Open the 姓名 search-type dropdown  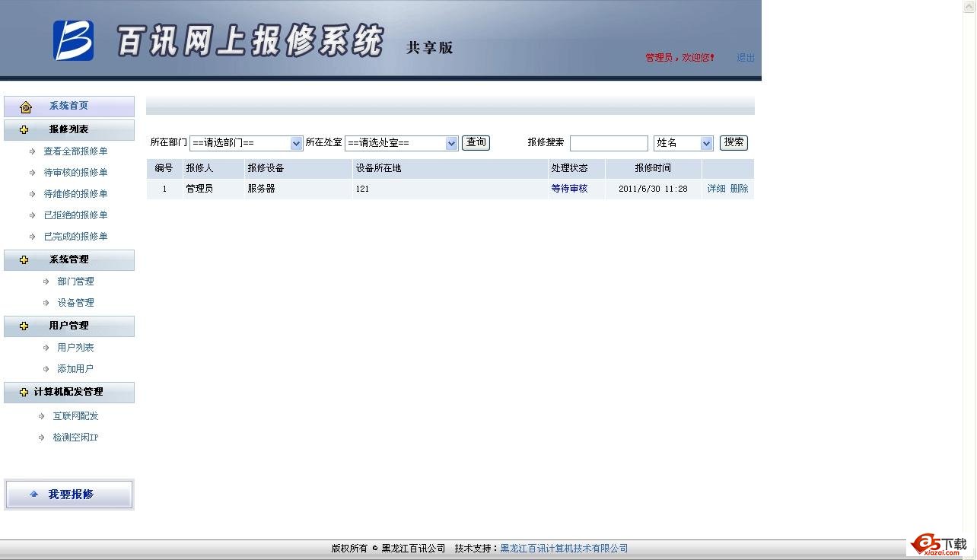click(x=683, y=143)
